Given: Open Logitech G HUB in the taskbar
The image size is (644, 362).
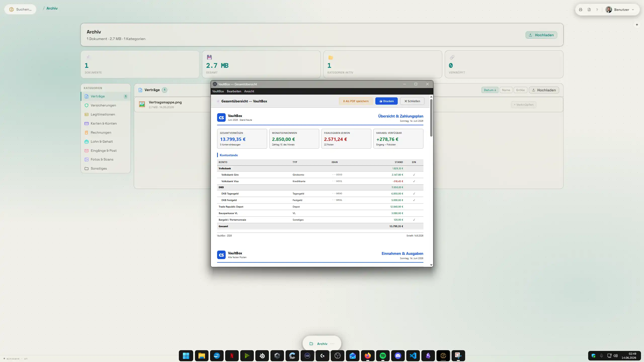Looking at the screenshot, I should (x=323, y=356).
